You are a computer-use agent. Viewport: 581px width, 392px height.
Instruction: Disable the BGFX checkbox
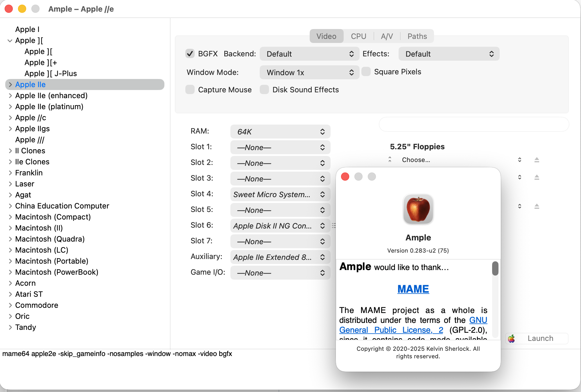(190, 54)
